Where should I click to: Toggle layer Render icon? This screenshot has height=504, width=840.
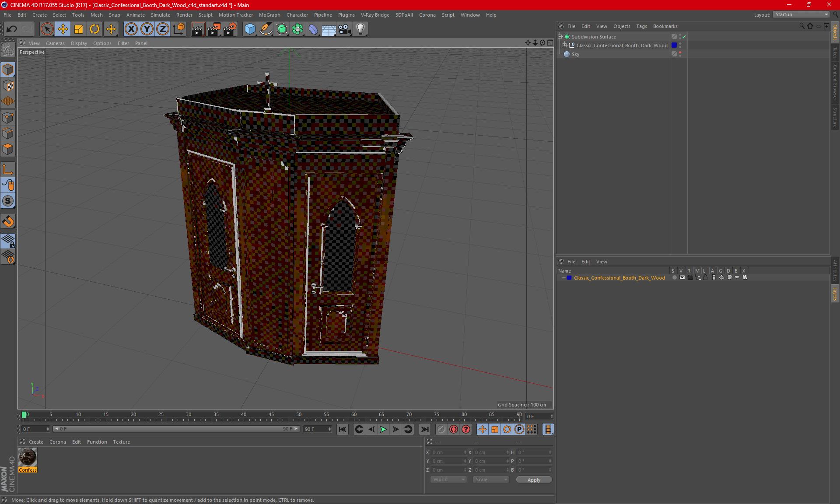pos(690,277)
